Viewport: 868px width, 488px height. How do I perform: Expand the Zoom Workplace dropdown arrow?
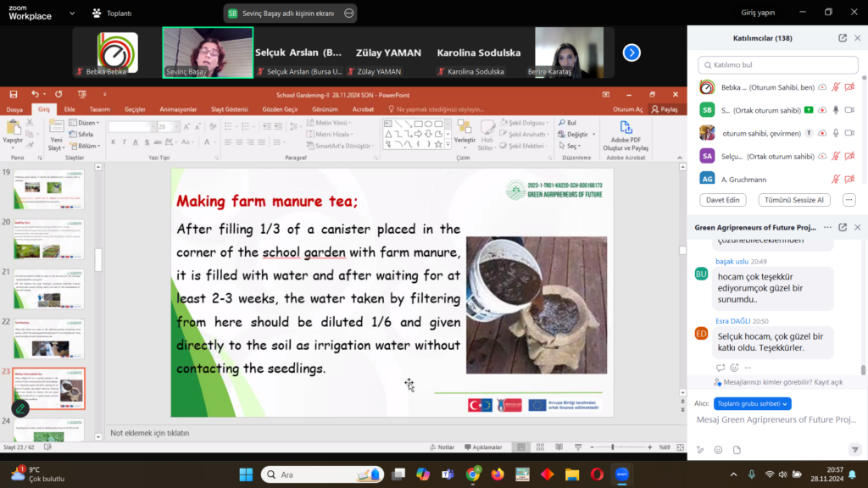pos(70,14)
